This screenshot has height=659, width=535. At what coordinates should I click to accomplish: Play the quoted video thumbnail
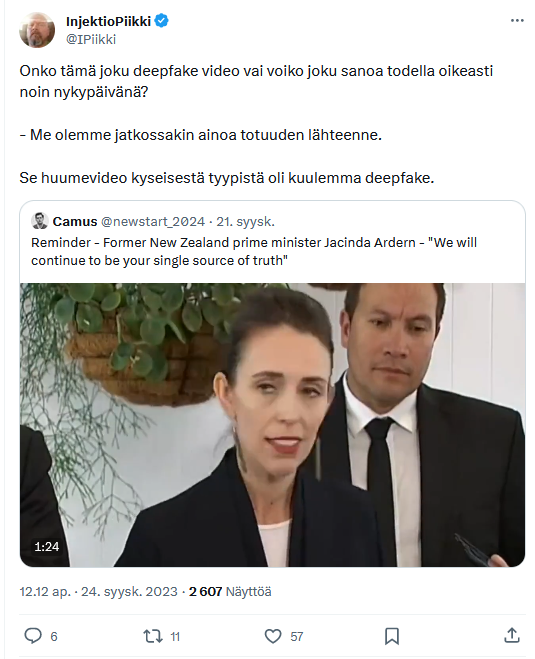[x=272, y=425]
